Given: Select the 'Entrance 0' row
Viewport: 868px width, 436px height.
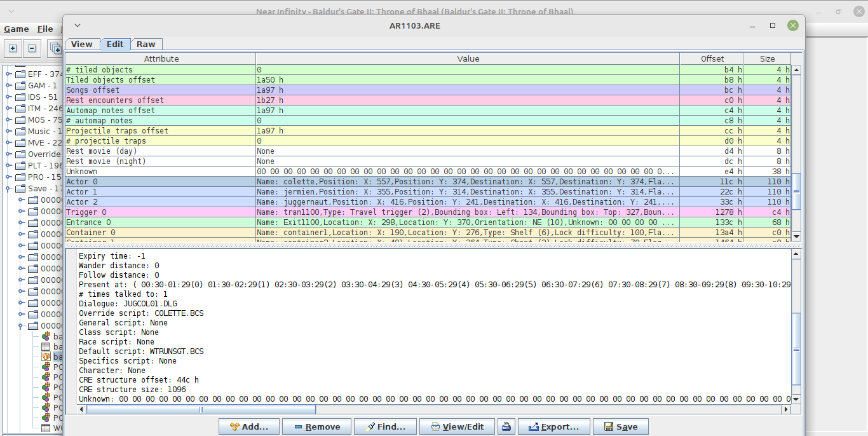Looking at the screenshot, I should pyautogui.click(x=428, y=222).
